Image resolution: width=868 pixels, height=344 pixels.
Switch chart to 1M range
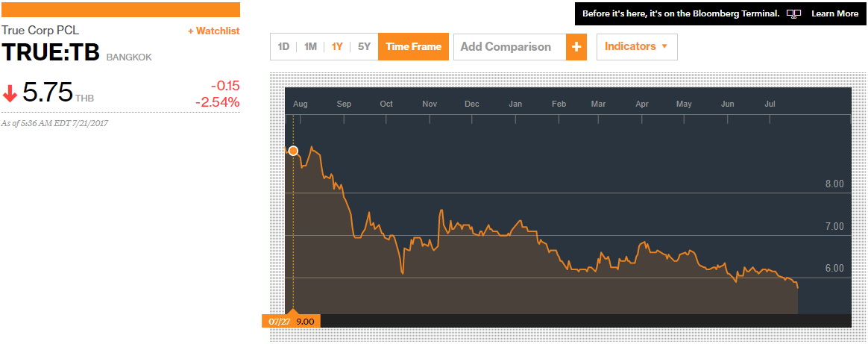coord(310,47)
